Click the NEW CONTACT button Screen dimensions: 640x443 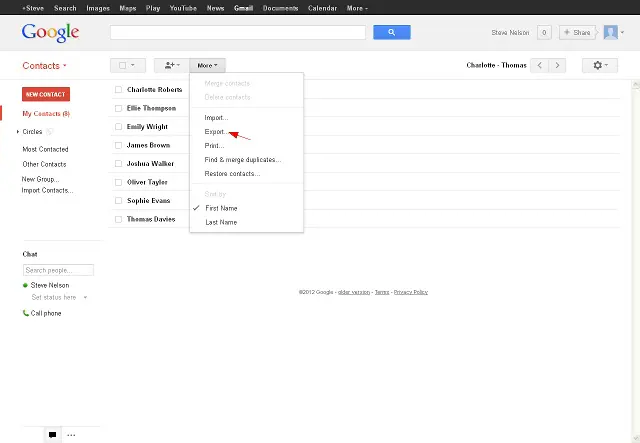[x=46, y=94]
